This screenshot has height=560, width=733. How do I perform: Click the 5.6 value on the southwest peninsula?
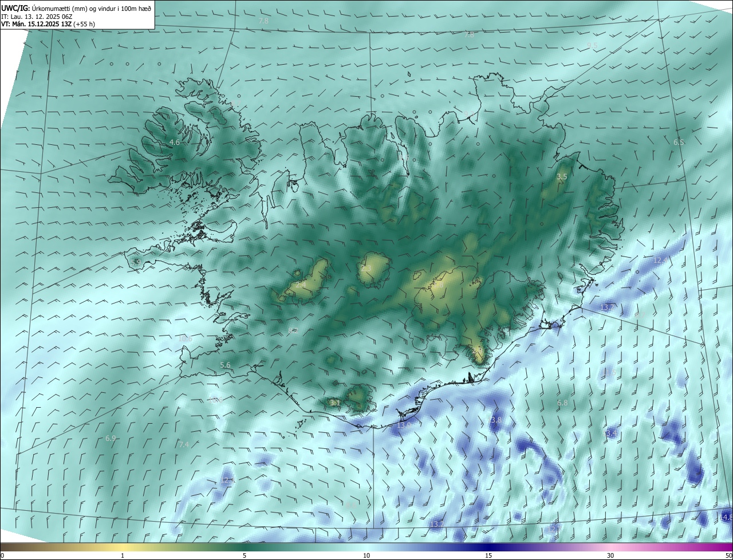coord(225,365)
